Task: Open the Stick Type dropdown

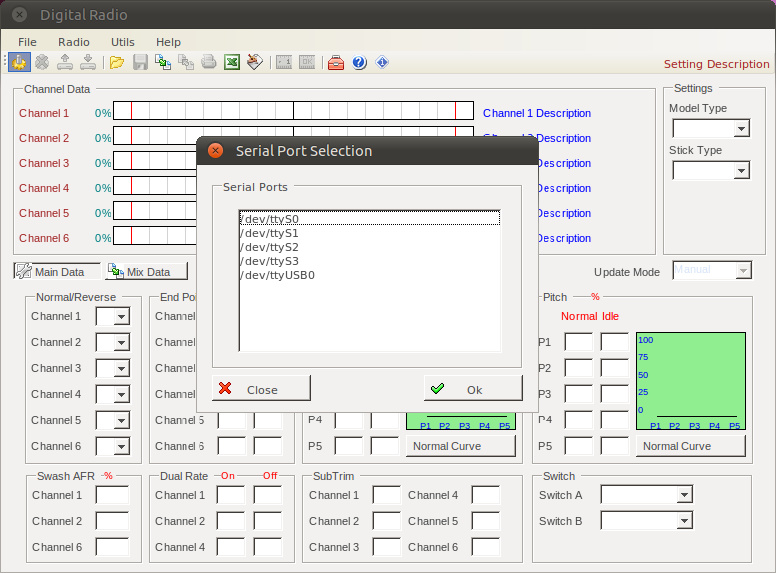Action: point(711,171)
